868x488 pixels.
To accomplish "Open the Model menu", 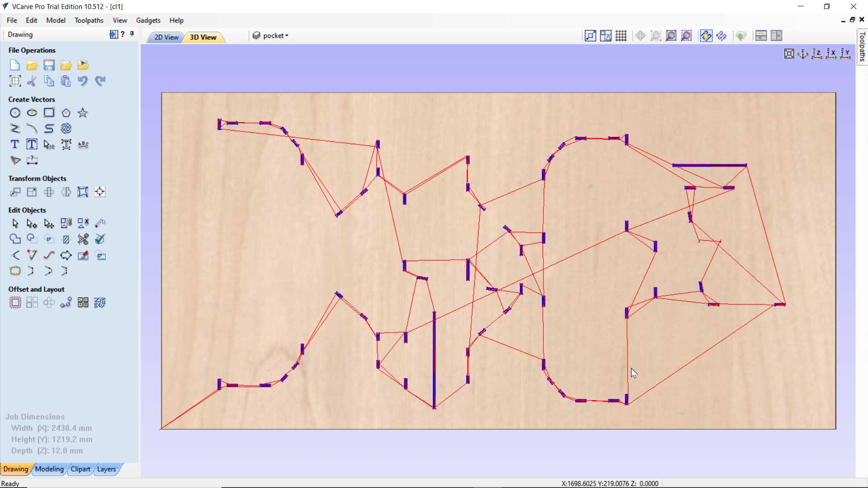I will click(56, 20).
